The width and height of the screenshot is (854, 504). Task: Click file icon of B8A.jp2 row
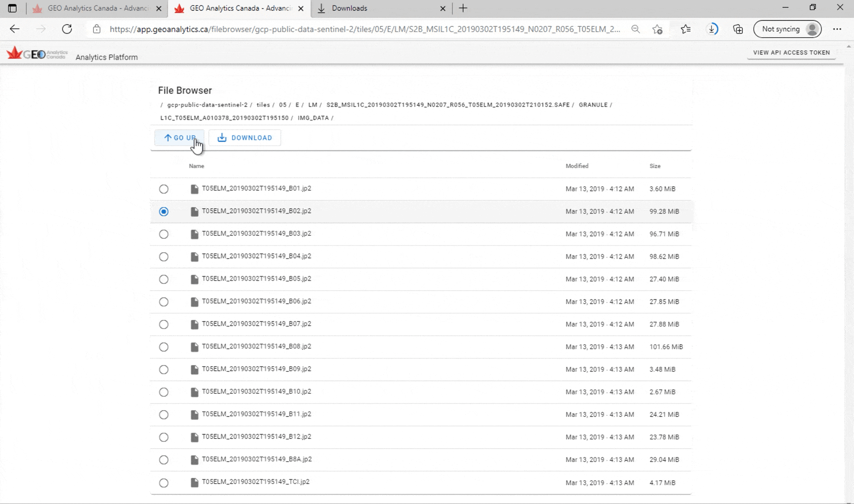pyautogui.click(x=194, y=460)
